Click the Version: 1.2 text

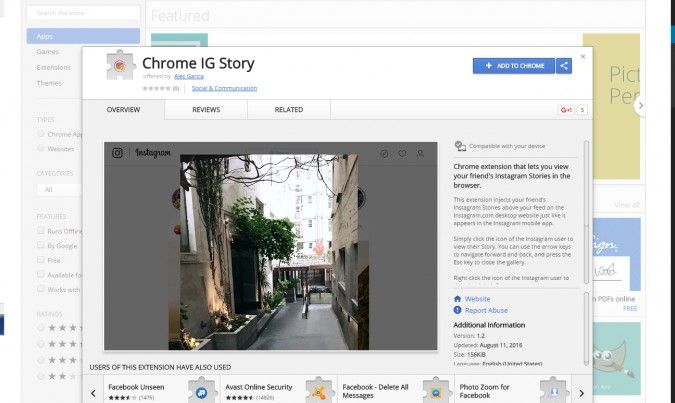tap(469, 335)
